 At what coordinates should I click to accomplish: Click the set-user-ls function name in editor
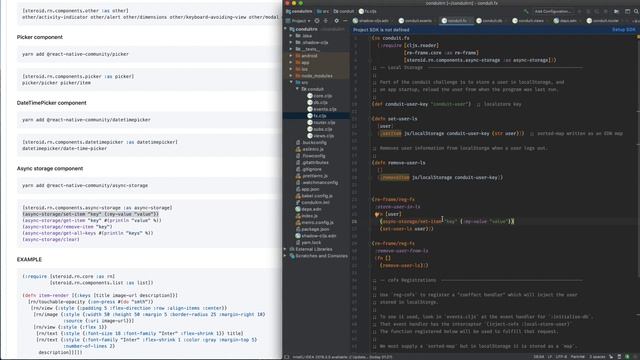pyautogui.click(x=402, y=119)
